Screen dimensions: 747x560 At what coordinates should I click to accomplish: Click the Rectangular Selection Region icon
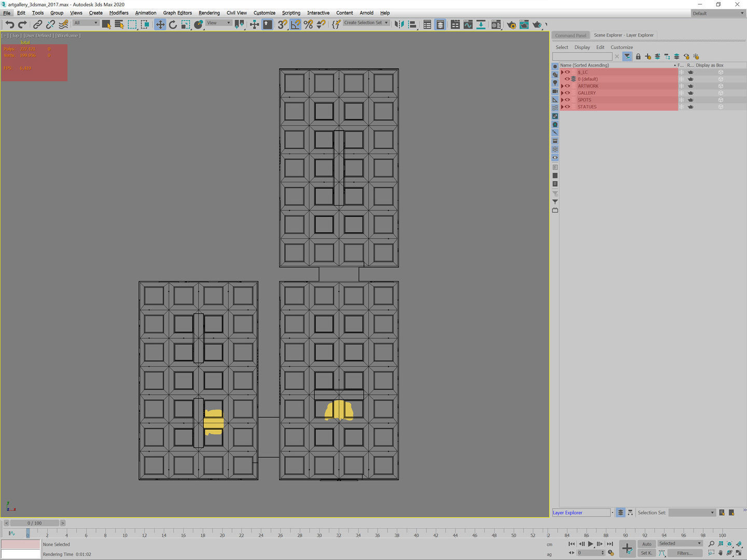point(132,24)
